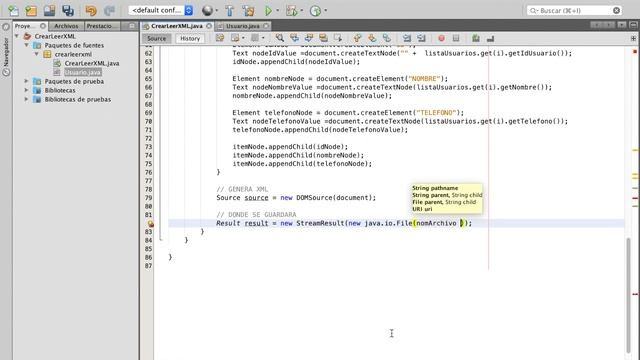Click Find Previous Occurrence icon

(x=294, y=38)
